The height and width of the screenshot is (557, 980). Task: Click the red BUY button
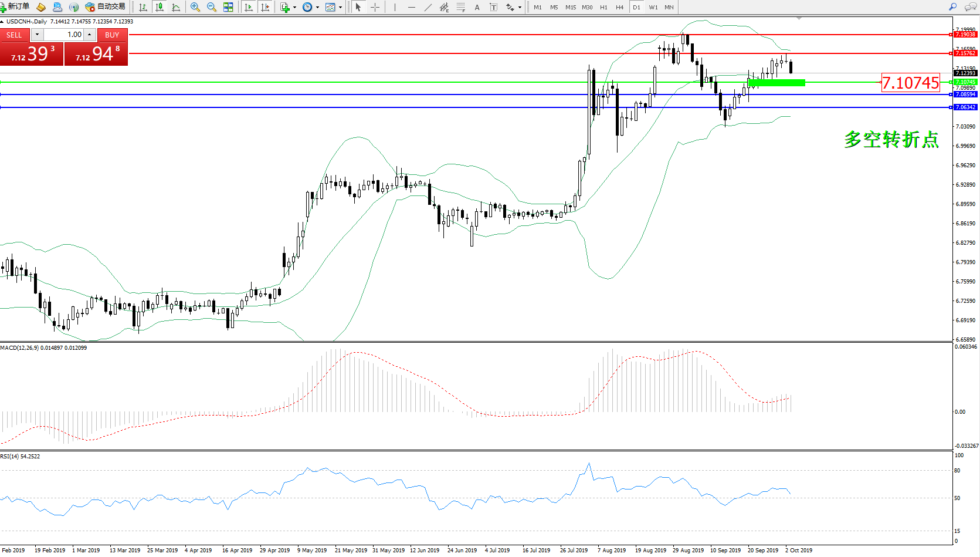pos(112,35)
